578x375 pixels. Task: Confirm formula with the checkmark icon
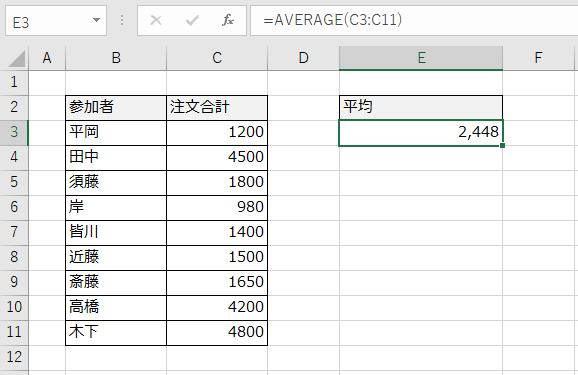point(192,20)
